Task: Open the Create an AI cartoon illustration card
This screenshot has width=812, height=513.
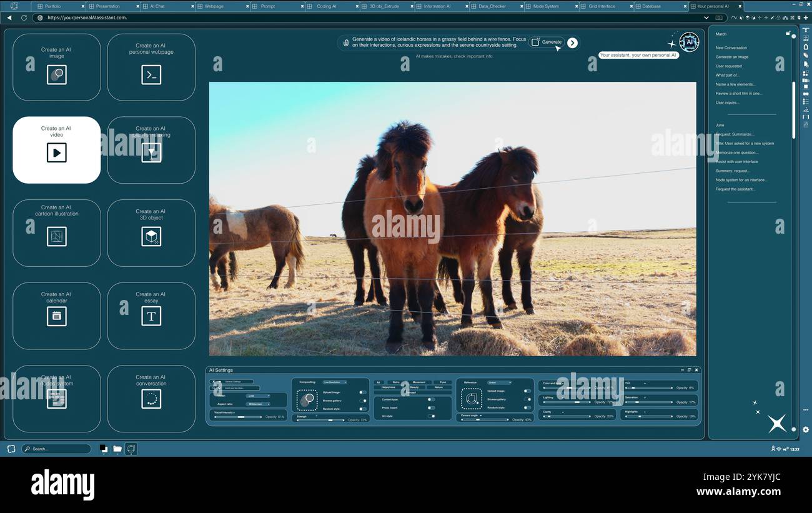Action: point(56,232)
